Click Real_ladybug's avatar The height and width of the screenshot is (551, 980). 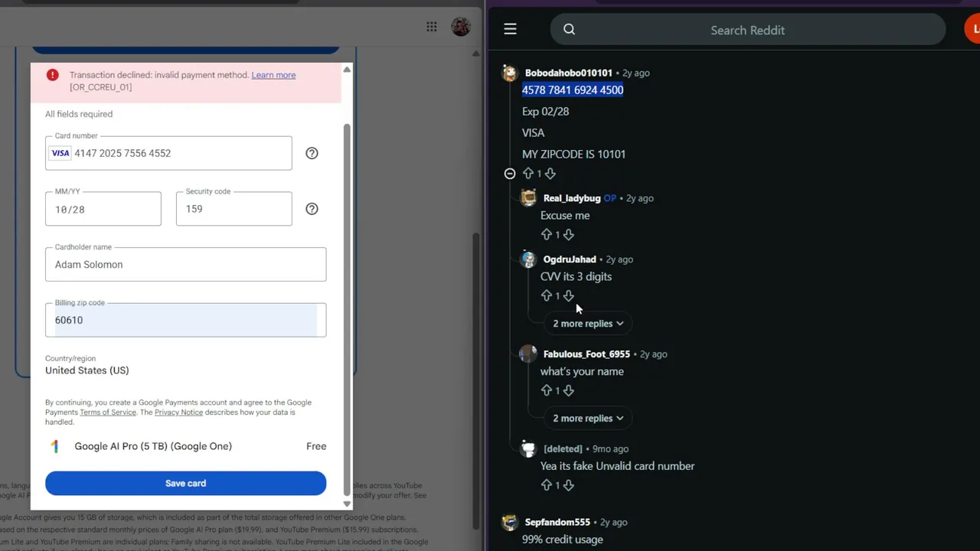[528, 198]
